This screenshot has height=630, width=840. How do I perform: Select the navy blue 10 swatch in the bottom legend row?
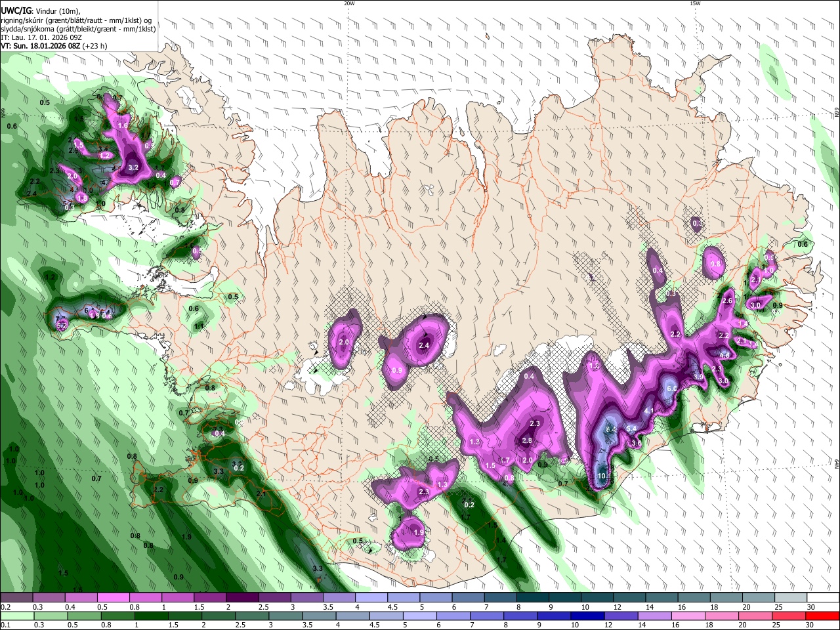587,616
